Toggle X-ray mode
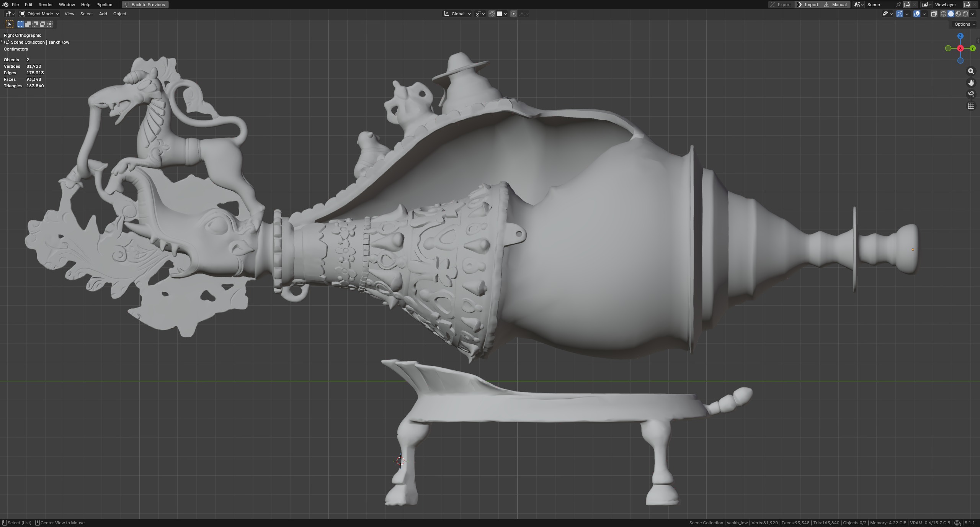Viewport: 980px width, 527px height. tap(934, 14)
